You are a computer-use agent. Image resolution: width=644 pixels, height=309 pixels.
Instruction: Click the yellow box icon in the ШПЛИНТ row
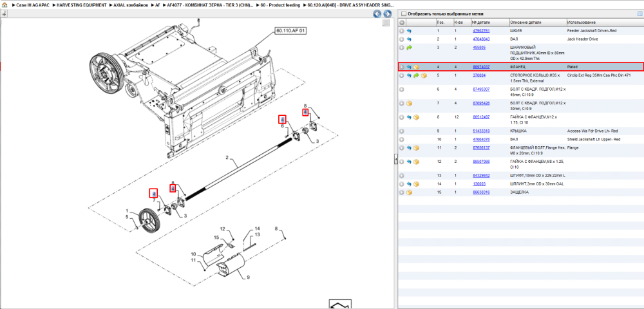(417, 184)
